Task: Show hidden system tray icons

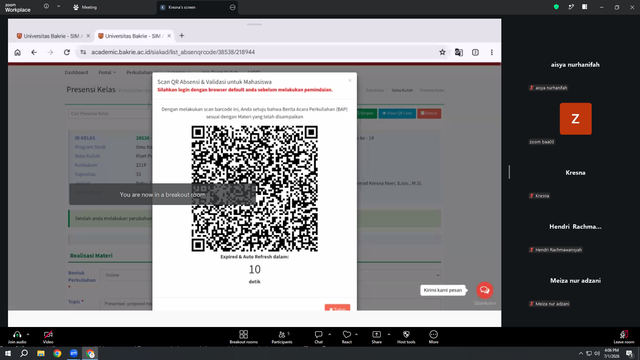Action: click(x=580, y=353)
